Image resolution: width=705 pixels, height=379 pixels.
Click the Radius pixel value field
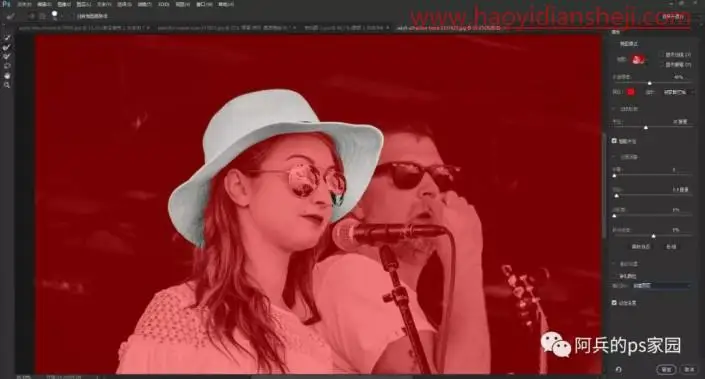point(680,121)
